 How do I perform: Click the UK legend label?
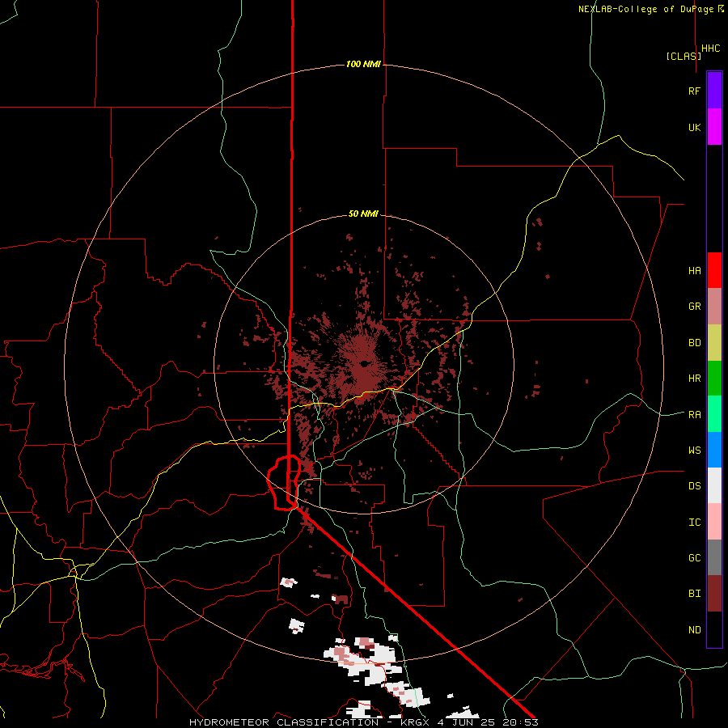coord(694,127)
